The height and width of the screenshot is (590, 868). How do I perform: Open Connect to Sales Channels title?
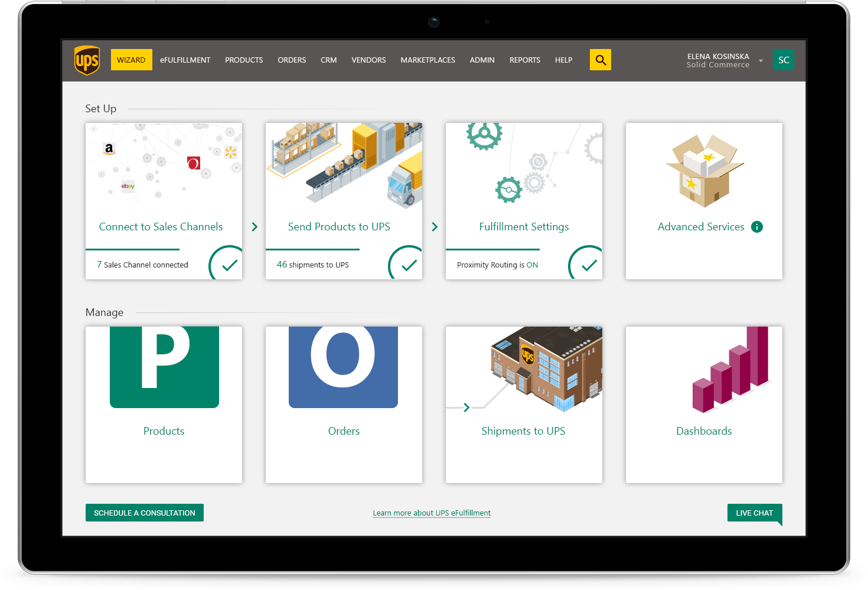(x=161, y=227)
